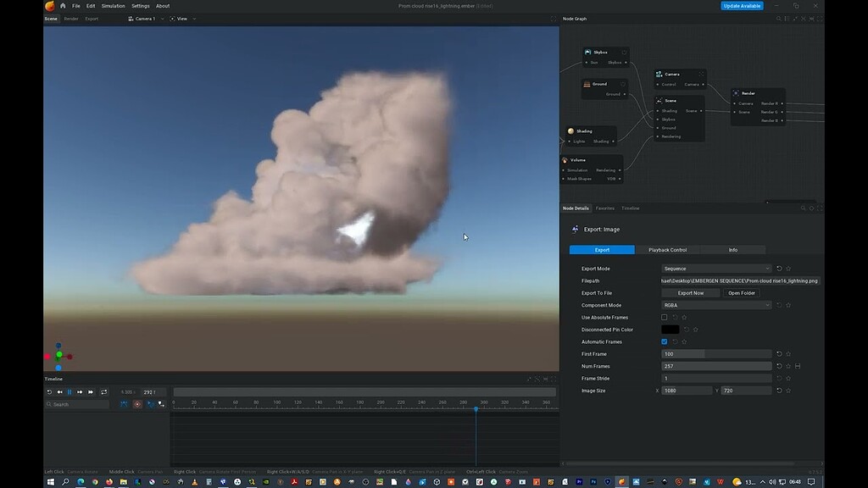Screen dimensions: 868x488
Task: Uncheck the Use Absolute Frames checkbox
Action: pos(664,317)
